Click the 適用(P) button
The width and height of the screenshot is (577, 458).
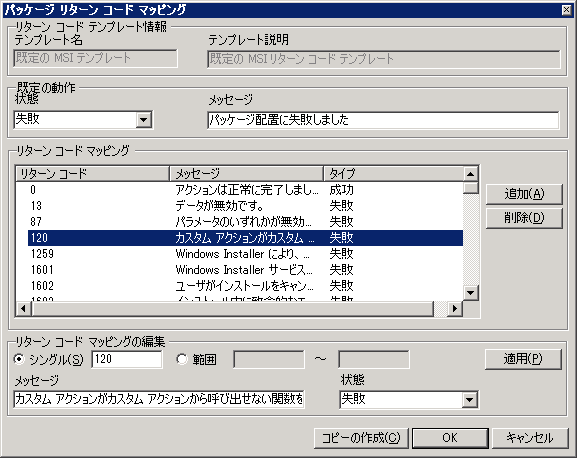523,359
